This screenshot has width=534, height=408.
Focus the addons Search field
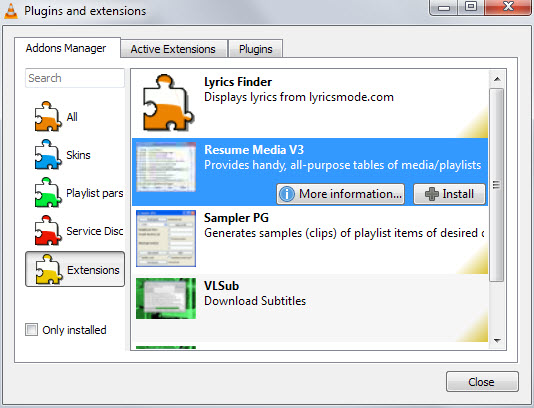[75, 78]
